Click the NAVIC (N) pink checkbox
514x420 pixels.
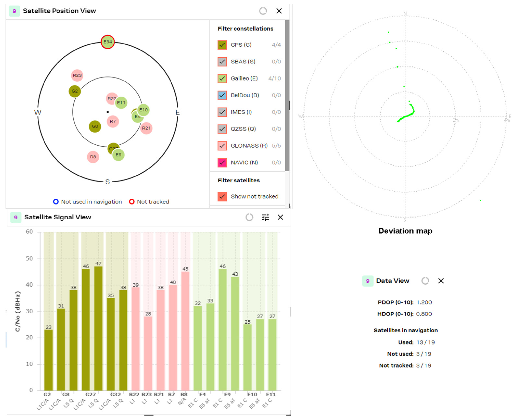pyautogui.click(x=222, y=162)
